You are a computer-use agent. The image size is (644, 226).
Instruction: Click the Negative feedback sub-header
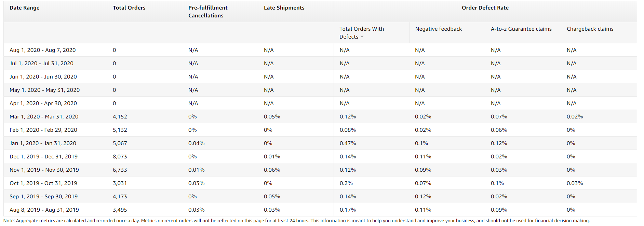point(439,29)
